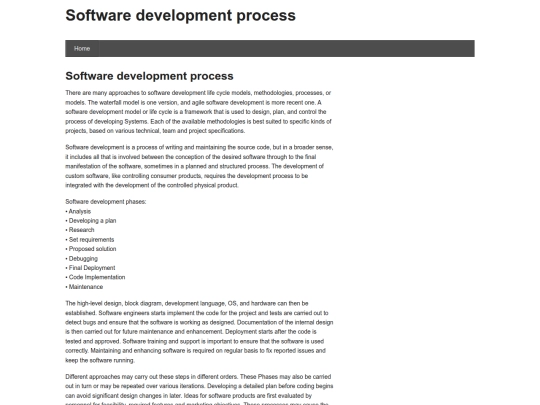540x405 pixels.
Task: Click the 'Software development phases:' line
Action: [x=106, y=202]
